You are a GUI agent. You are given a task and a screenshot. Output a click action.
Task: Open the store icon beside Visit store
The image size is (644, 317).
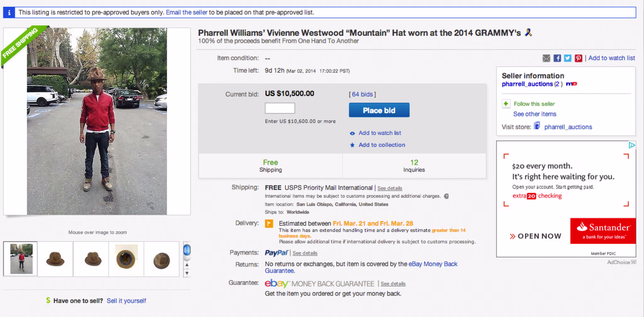coord(537,126)
